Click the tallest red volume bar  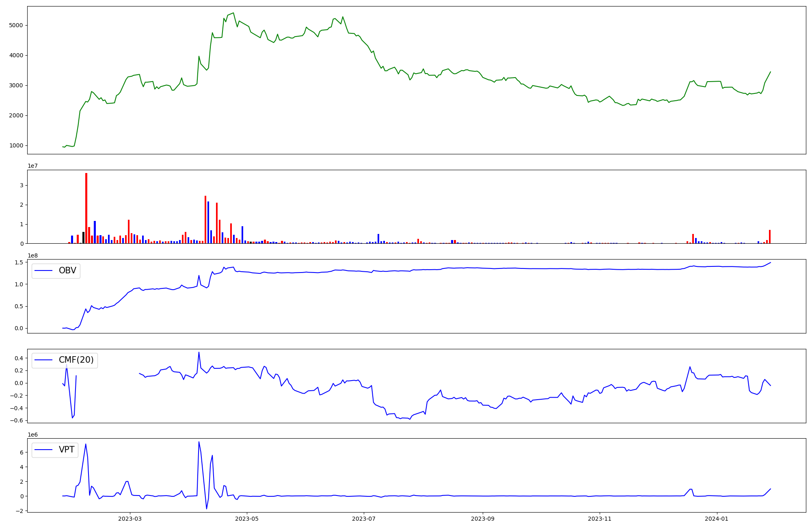coord(86,207)
